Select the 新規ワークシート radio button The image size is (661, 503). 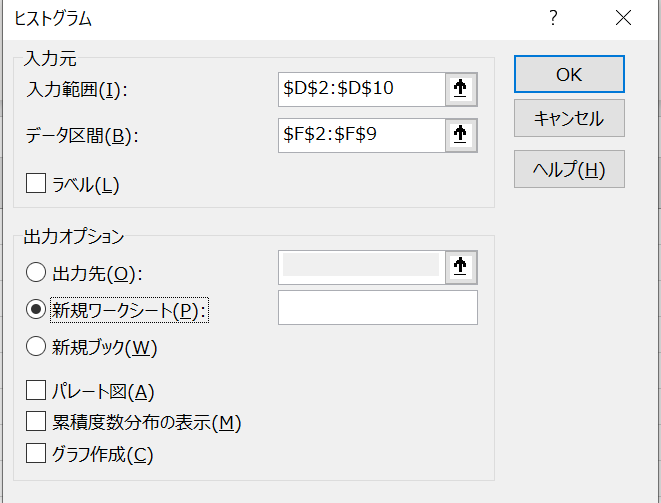click(37, 310)
